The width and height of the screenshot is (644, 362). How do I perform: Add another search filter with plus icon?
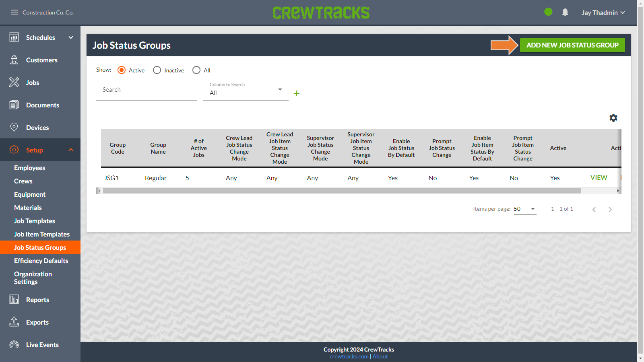(x=297, y=93)
